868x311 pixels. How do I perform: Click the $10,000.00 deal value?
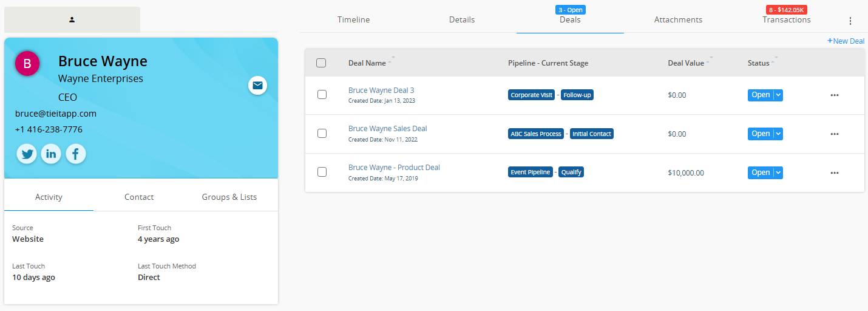coord(686,173)
